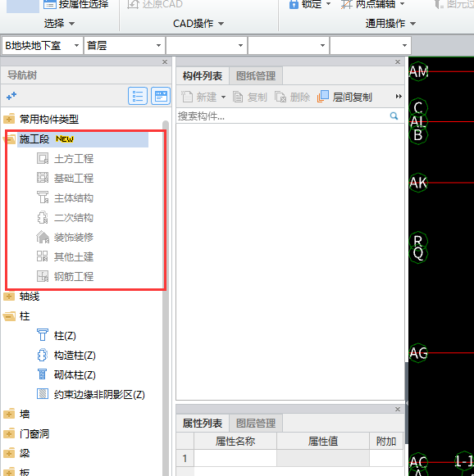Click the 柱(Z) column icon
Viewport: 474px width, 476px height.
tap(43, 335)
